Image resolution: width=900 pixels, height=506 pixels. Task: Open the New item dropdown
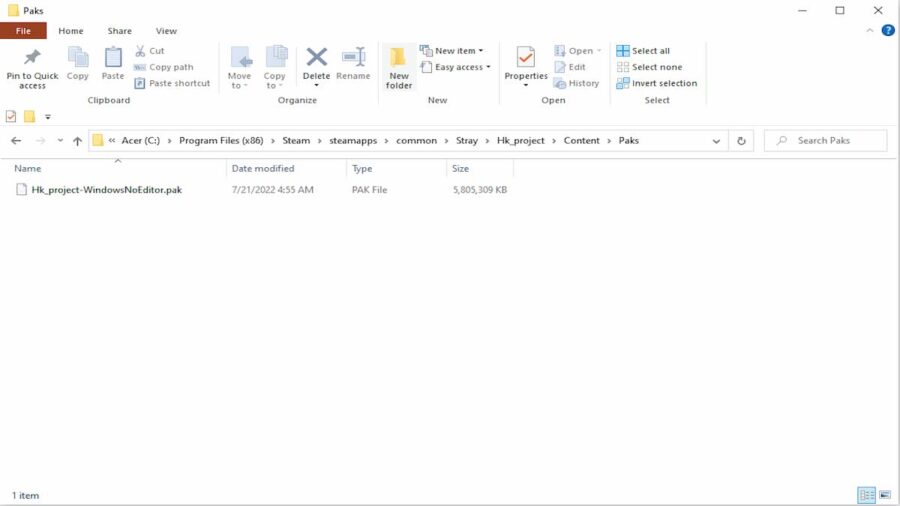point(452,51)
